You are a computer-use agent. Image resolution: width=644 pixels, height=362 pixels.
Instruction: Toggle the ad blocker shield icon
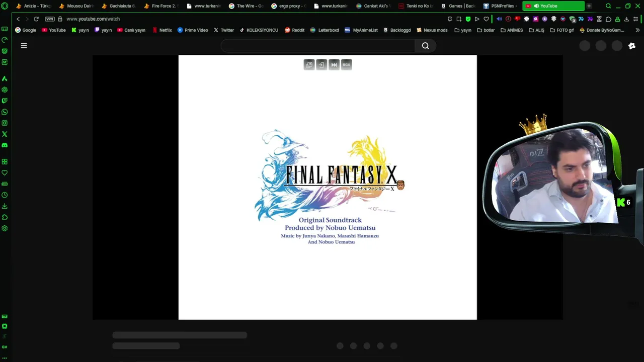click(468, 19)
